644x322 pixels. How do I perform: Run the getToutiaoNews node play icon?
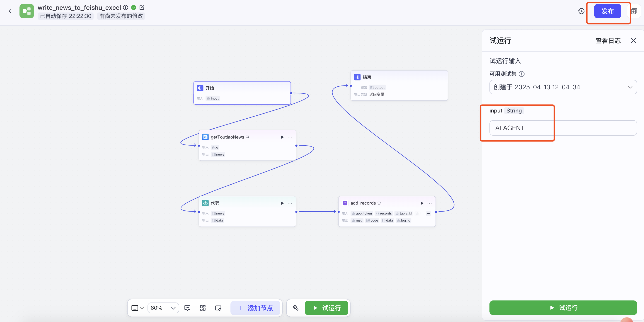pos(282,137)
